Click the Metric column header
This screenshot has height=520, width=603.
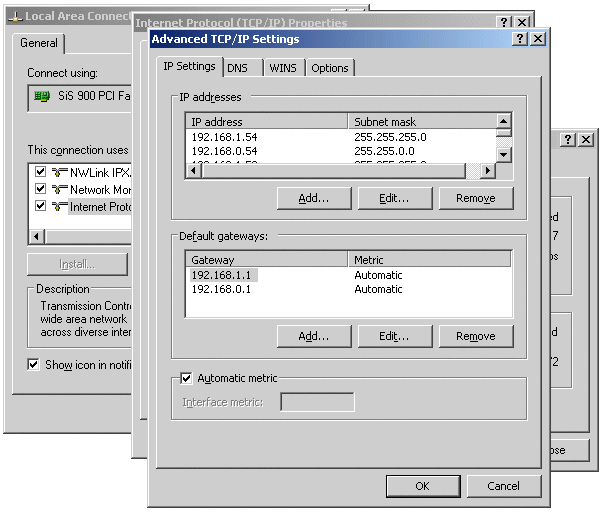(430, 260)
